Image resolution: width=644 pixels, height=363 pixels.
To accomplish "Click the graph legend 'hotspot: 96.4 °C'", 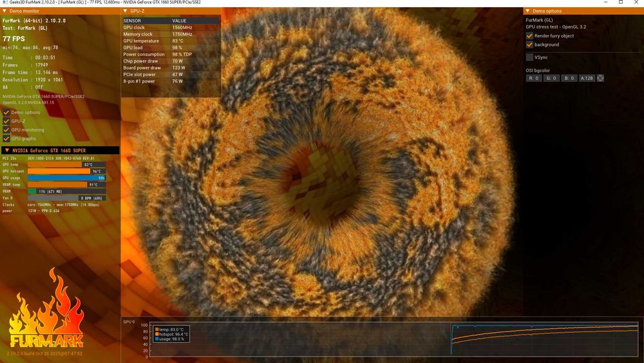I will pos(171,334).
